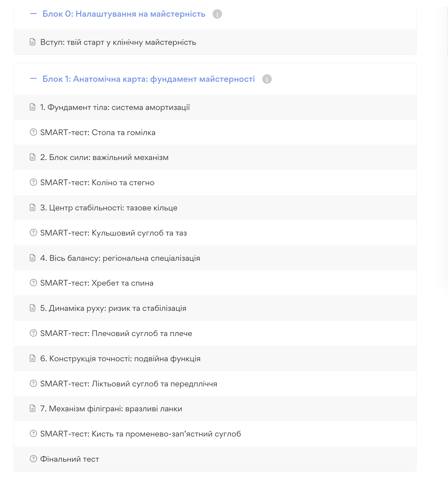Click document icon for Вступ lesson
The height and width of the screenshot is (481, 448).
click(x=33, y=42)
